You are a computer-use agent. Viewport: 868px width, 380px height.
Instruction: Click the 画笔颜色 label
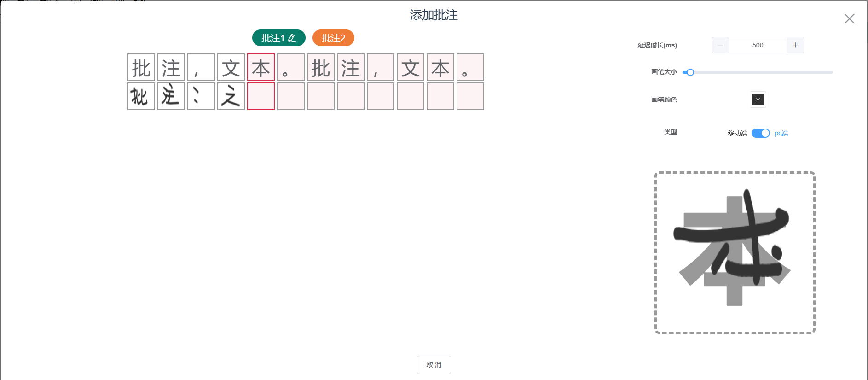tap(664, 99)
